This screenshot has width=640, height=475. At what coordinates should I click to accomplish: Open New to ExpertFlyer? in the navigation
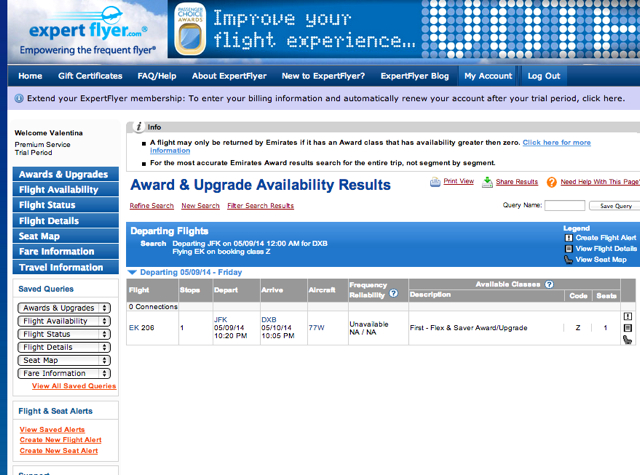pyautogui.click(x=323, y=76)
